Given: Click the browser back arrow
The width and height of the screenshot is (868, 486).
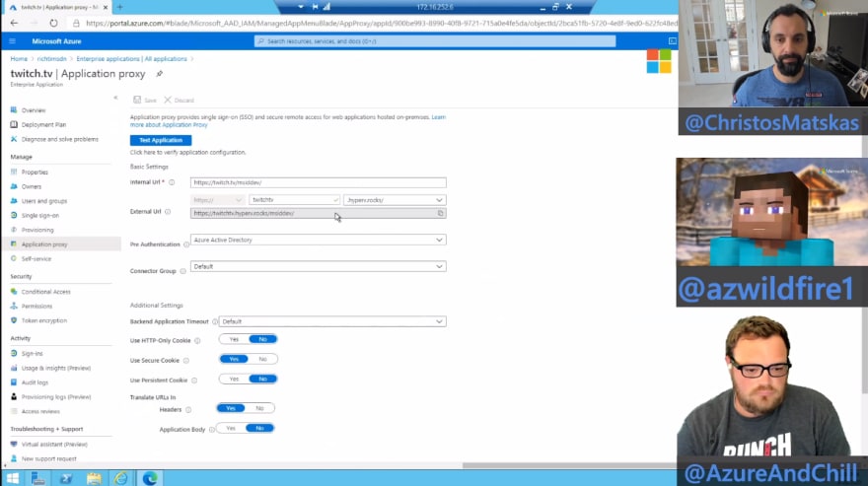Looking at the screenshot, I should 15,24.
